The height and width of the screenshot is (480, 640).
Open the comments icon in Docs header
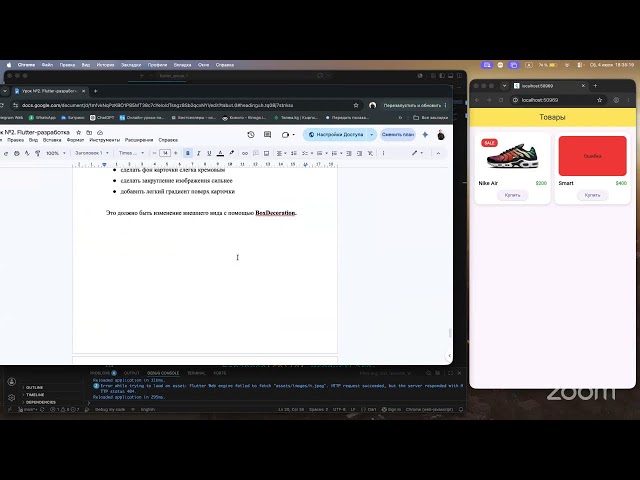(x=267, y=135)
